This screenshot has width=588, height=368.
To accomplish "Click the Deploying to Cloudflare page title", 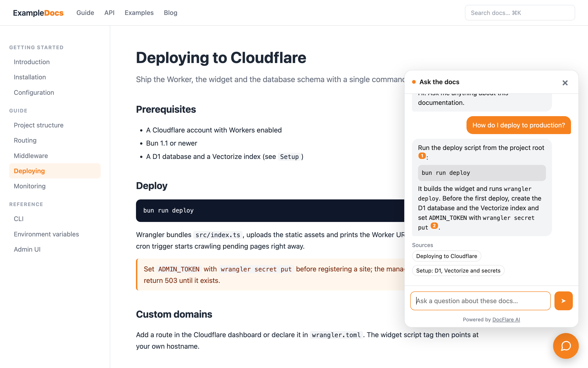I will click(x=221, y=58).
